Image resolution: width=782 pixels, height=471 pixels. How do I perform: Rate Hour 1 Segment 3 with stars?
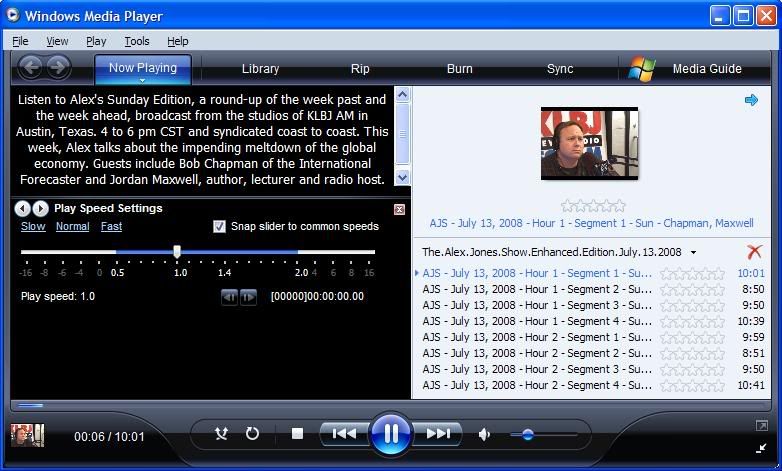click(692, 305)
